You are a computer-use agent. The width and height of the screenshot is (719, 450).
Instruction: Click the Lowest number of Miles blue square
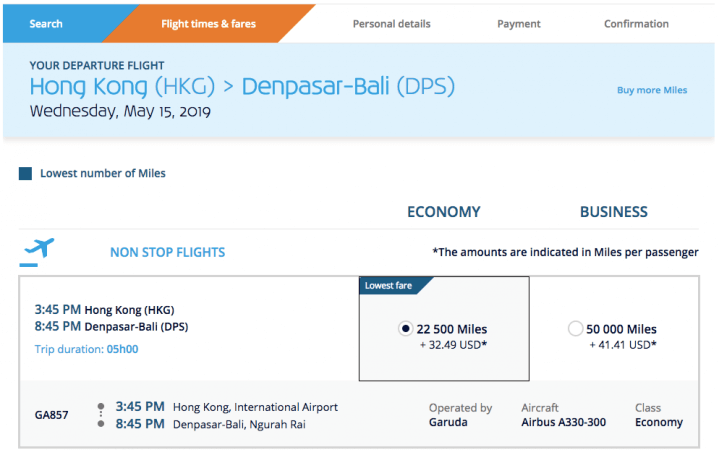pyautogui.click(x=25, y=173)
